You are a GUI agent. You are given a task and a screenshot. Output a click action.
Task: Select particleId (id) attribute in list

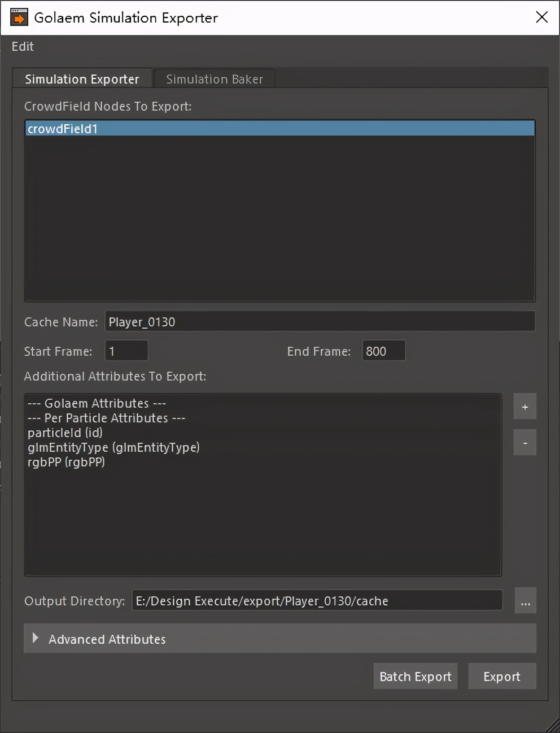65,433
